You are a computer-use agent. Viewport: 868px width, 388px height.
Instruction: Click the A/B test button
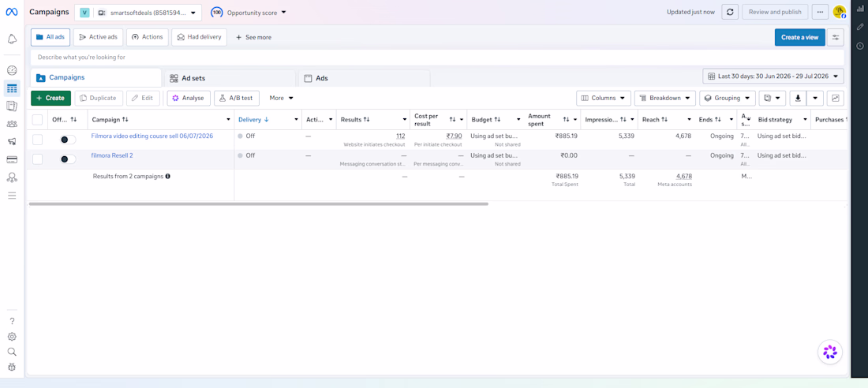pos(237,98)
